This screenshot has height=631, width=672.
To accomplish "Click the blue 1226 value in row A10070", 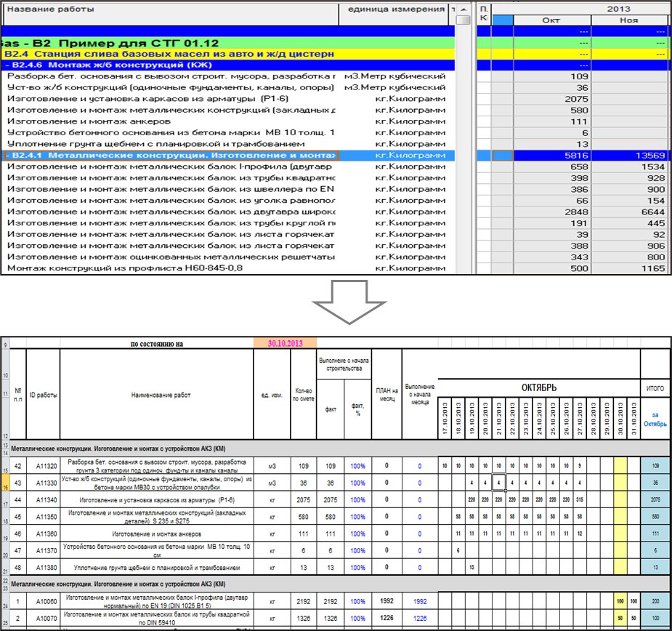I will 420,618.
